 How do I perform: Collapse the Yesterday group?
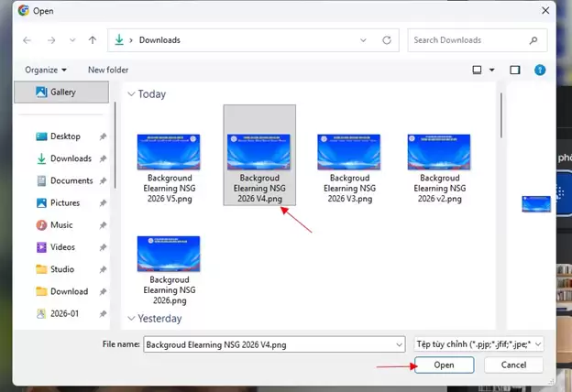click(x=131, y=319)
